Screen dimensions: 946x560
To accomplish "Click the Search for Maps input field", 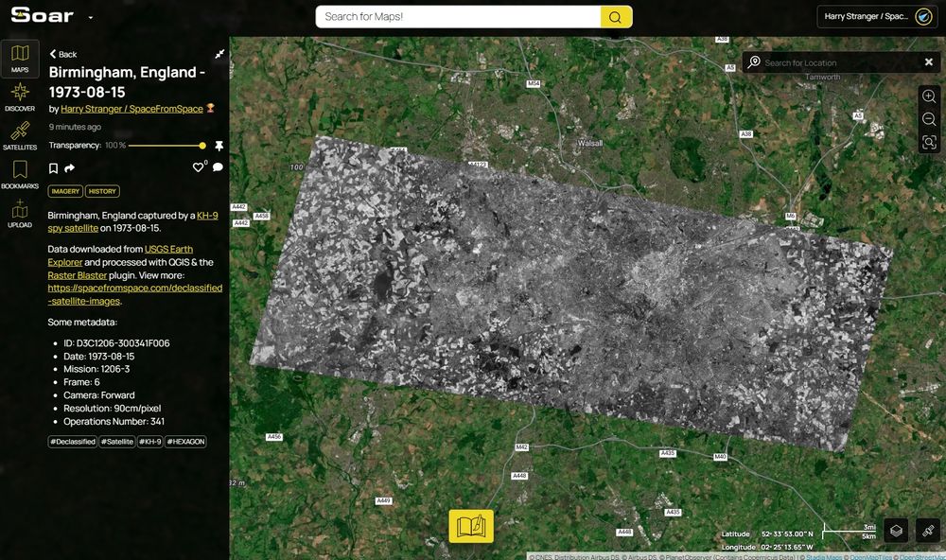I will (458, 17).
